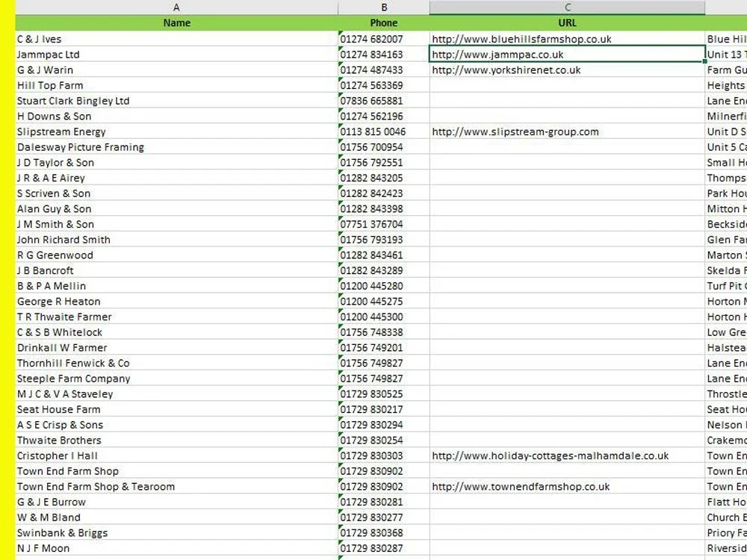Click M J C & V A Staveley cell
Viewport: 747px width, 560px height.
[x=176, y=393]
